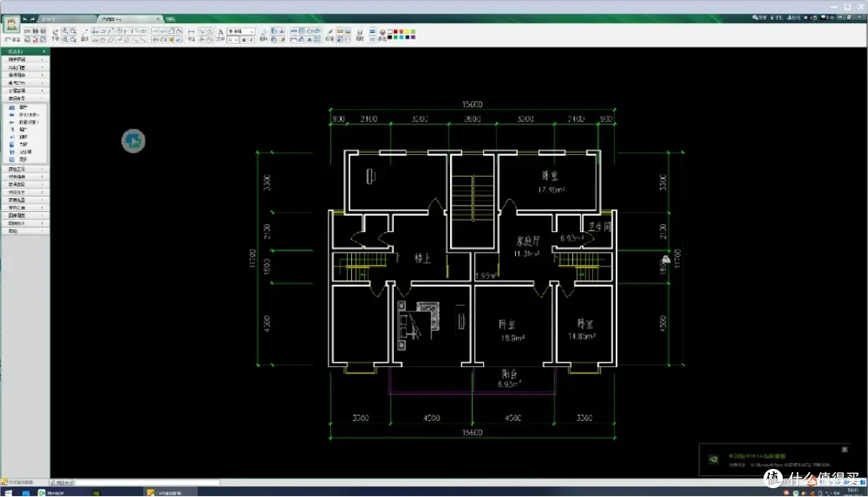The width and height of the screenshot is (868, 497).
Task: Click the undo curved-arrow icon
Action: tap(55, 33)
